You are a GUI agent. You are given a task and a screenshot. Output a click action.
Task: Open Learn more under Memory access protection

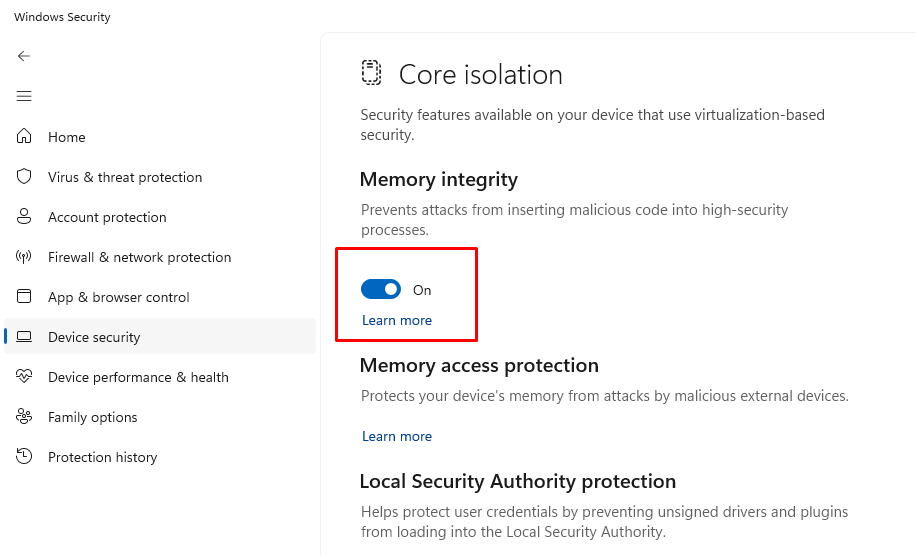point(397,437)
